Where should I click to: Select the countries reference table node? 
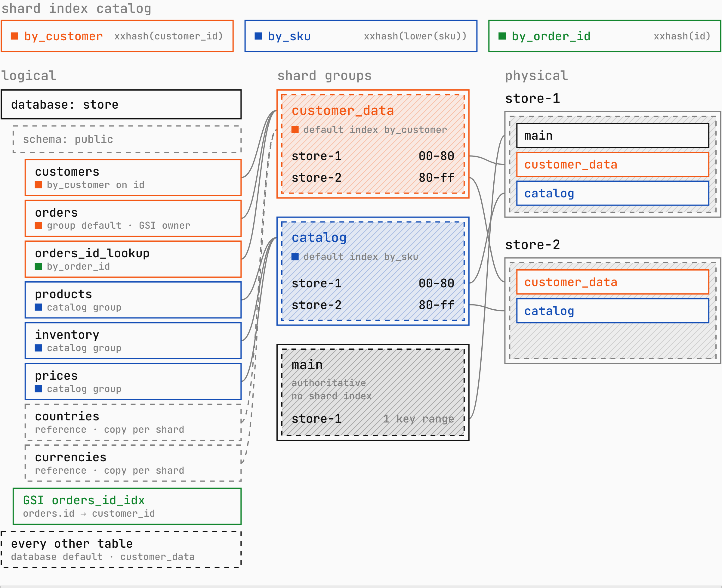click(133, 422)
